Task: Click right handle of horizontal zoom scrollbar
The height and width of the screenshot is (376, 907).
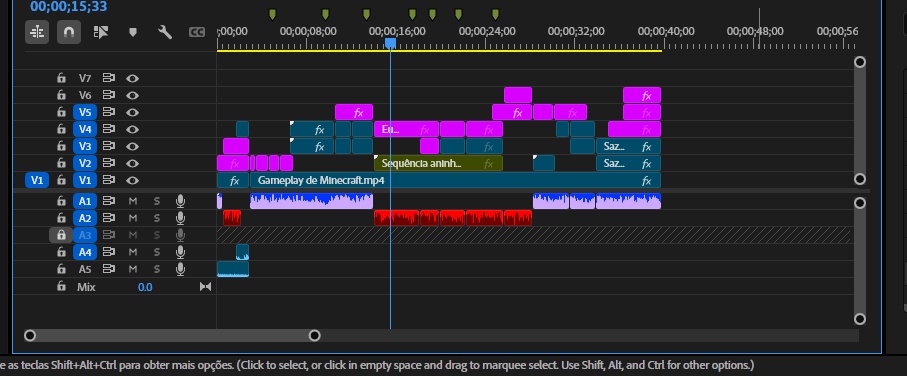Action: pos(315,336)
